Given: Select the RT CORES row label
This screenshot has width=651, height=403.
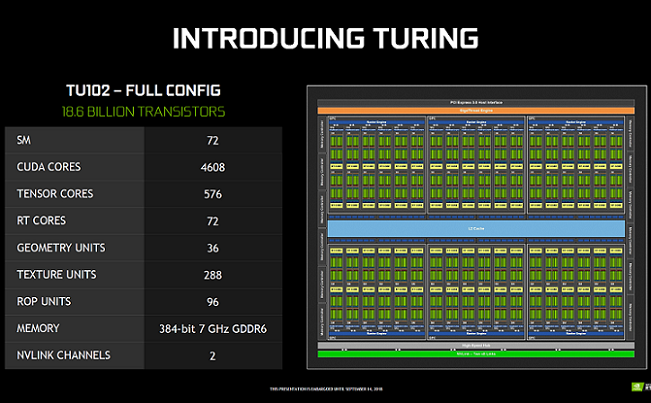Looking at the screenshot, I should tap(41, 221).
